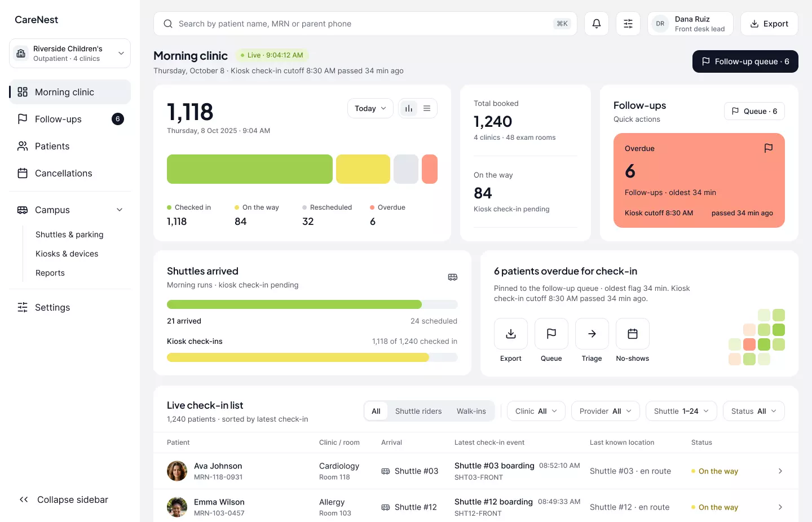The image size is (812, 522).
Task: Click Ava Johnson's avatar photo
Action: (177, 471)
